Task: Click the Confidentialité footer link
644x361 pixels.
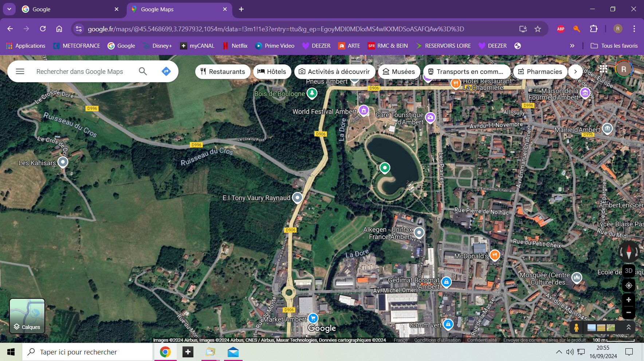Action: pyautogui.click(x=482, y=340)
